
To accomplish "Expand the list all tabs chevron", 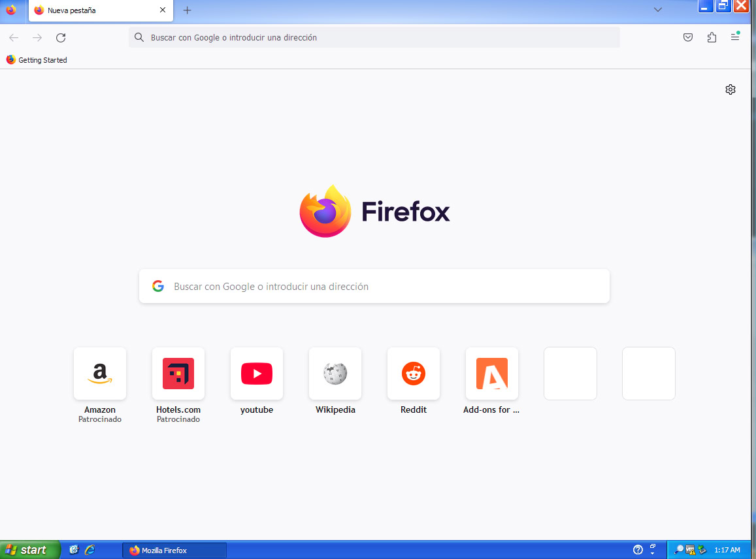I will click(x=657, y=10).
